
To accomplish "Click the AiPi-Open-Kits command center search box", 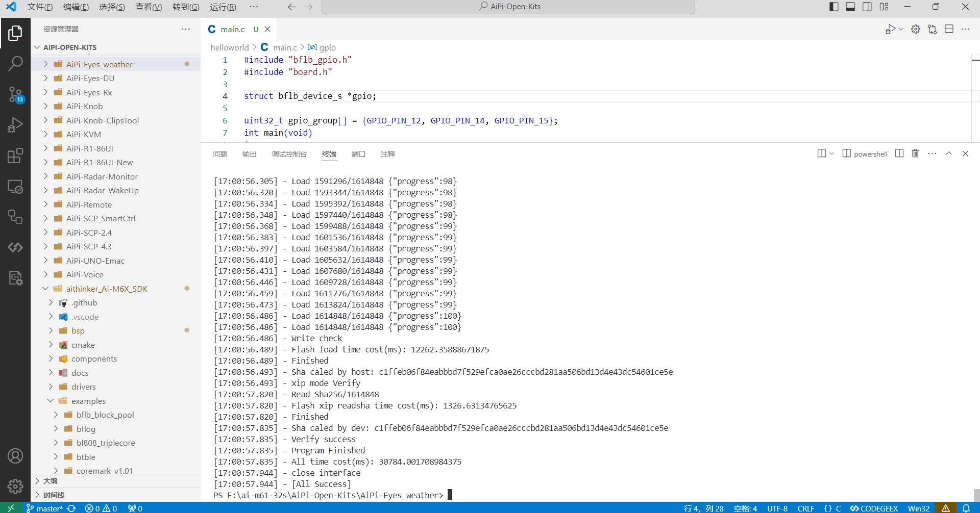I will pyautogui.click(x=508, y=7).
